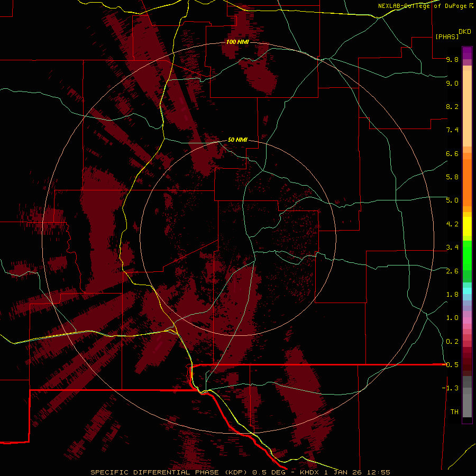Click the 9.0 value on the color scale
Image resolution: width=476 pixels, height=476 pixels.
click(452, 83)
